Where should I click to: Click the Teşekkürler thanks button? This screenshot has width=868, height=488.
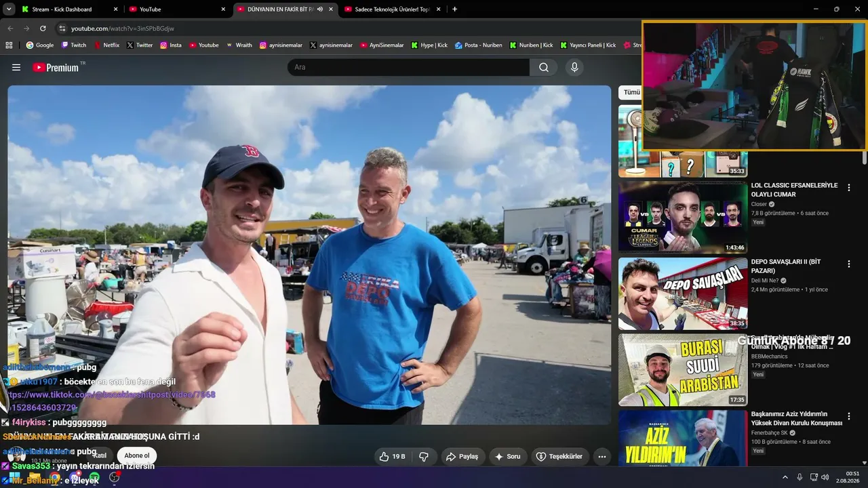click(x=559, y=457)
